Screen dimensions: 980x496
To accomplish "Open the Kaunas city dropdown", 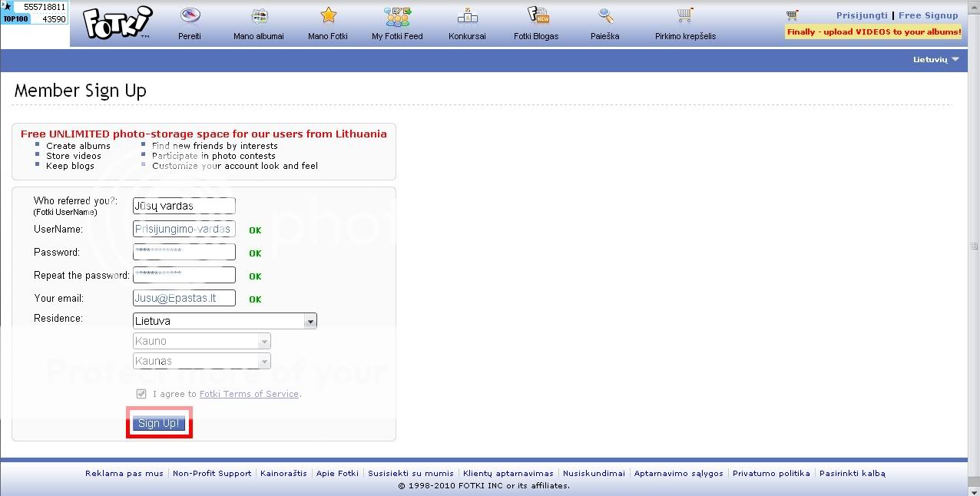I will [x=202, y=361].
